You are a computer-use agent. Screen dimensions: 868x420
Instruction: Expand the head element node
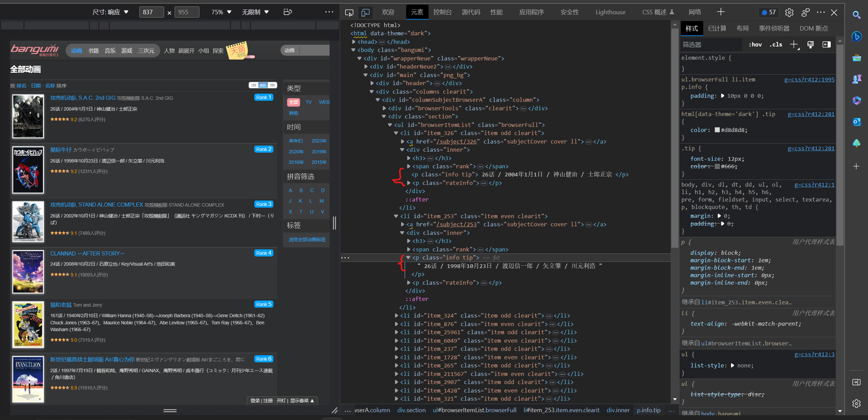coord(354,42)
